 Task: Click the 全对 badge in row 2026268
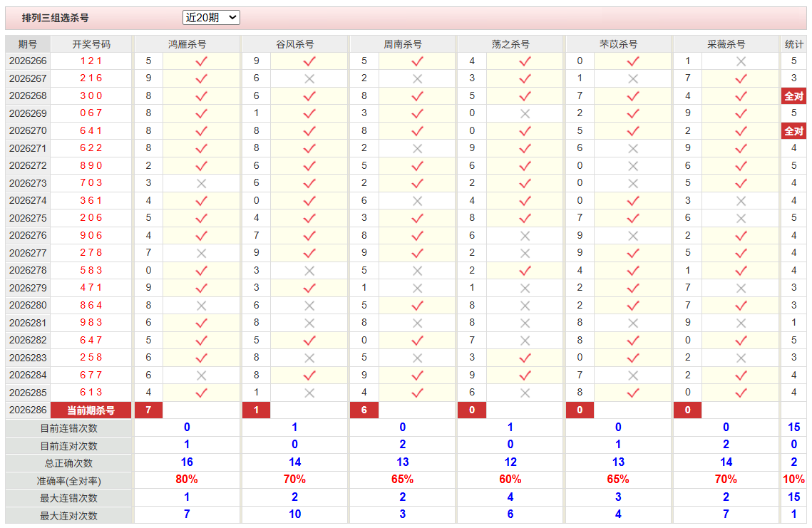click(x=794, y=95)
